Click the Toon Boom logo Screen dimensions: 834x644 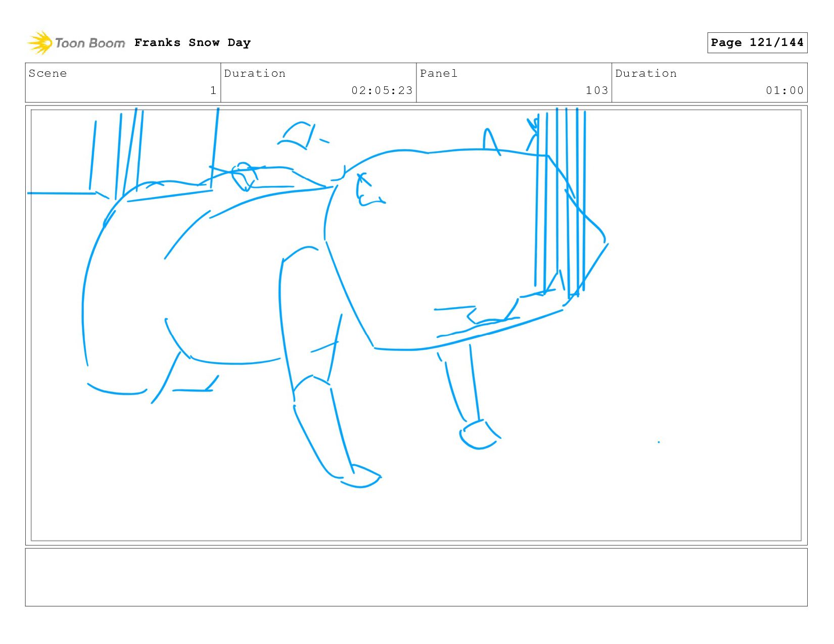[x=76, y=43]
